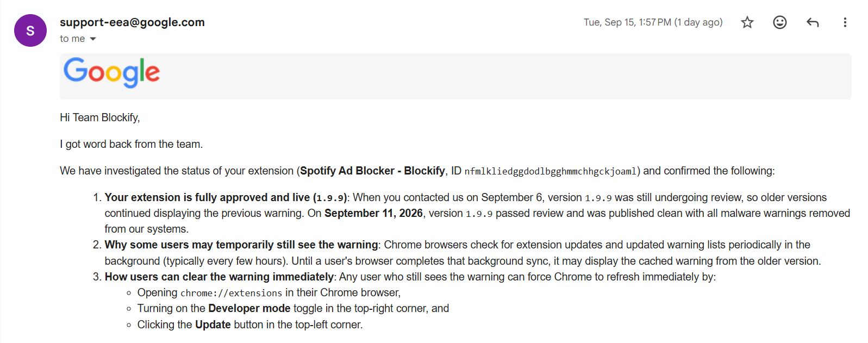Expand recipient details next to 'to me'
Image resolution: width=868 pixels, height=343 pixels.
pos(93,39)
